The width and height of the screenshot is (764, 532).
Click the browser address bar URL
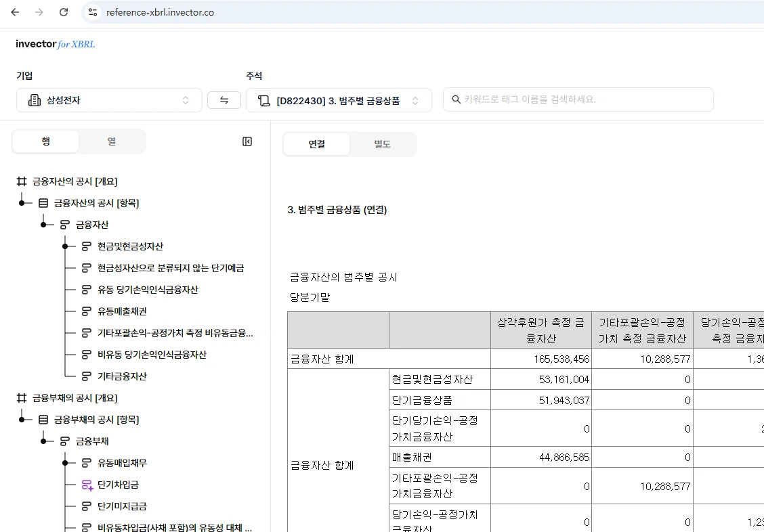160,12
